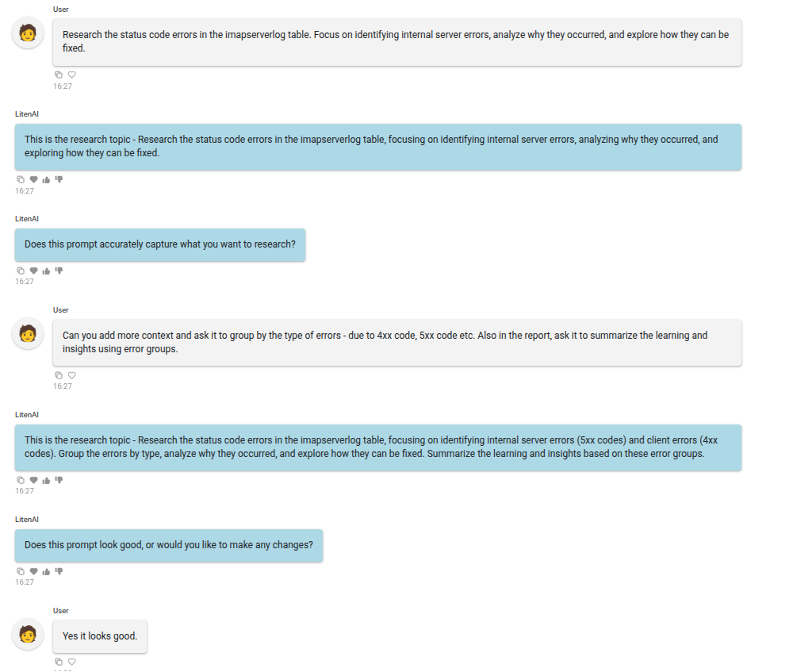Screen dimensions: 793x672
Task: Heart the 'Yes it looks good' message
Action: (x=72, y=662)
